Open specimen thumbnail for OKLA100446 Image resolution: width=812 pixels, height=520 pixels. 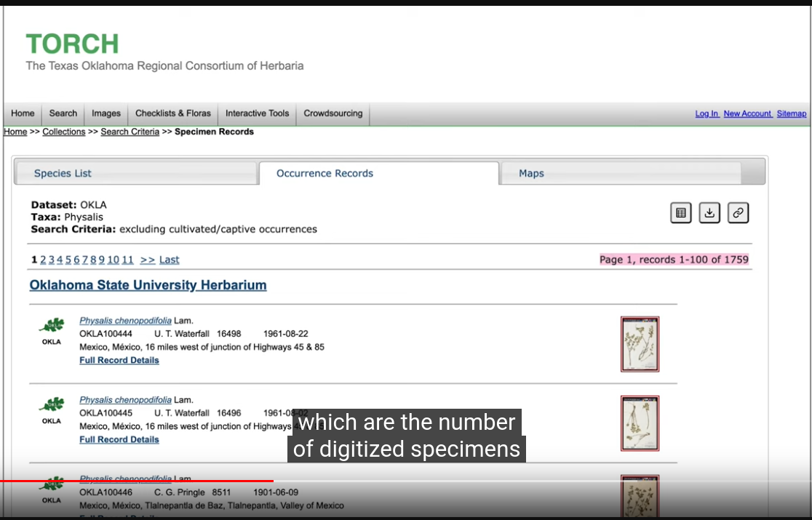pyautogui.click(x=640, y=497)
